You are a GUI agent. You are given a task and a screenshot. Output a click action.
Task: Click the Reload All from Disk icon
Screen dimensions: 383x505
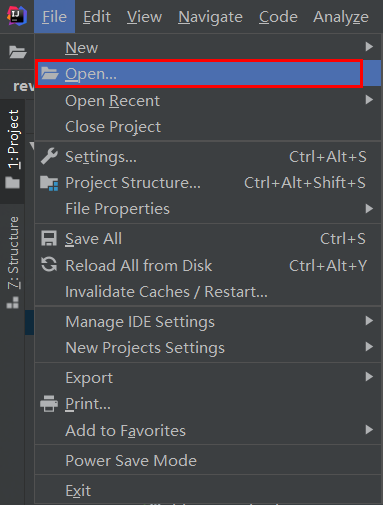click(49, 265)
